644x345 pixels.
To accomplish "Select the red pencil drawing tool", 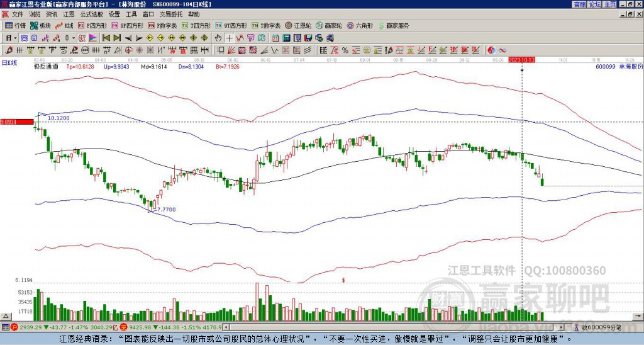I will [8, 50].
